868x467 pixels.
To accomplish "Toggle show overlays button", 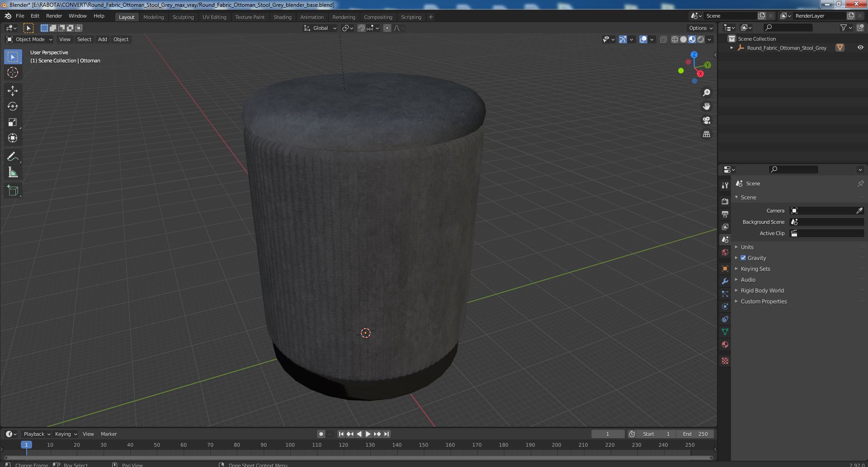I will point(643,39).
